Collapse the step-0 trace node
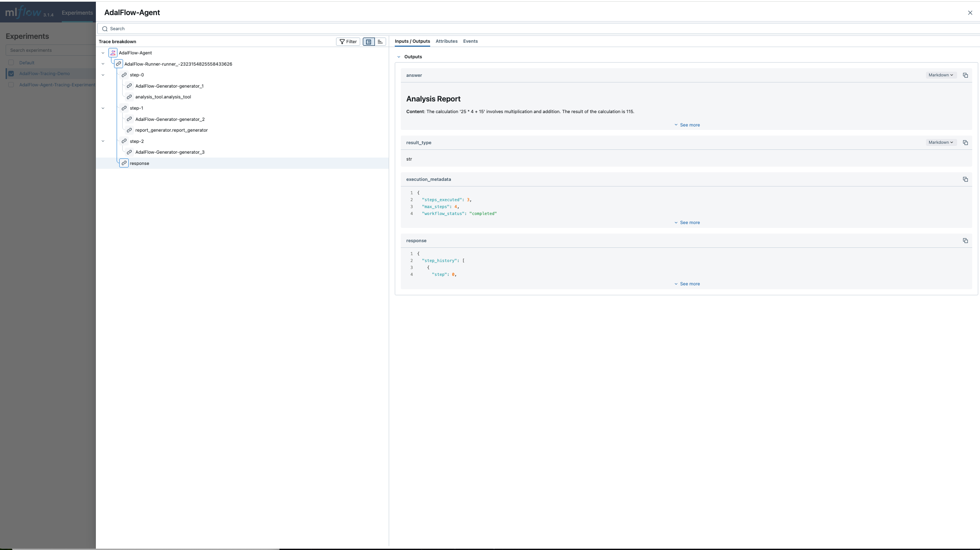This screenshot has width=980, height=550. [x=103, y=75]
